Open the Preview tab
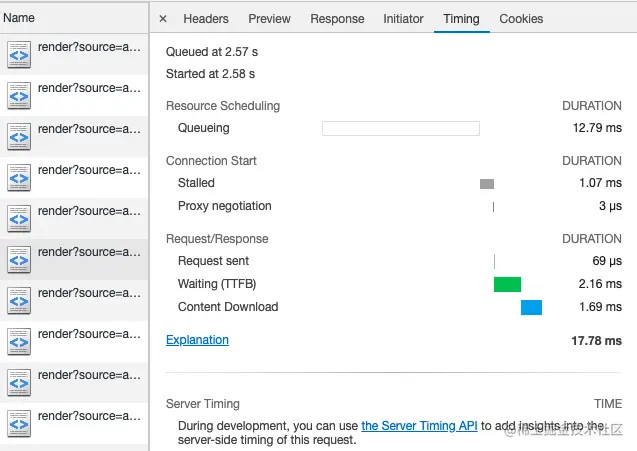 [x=269, y=19]
